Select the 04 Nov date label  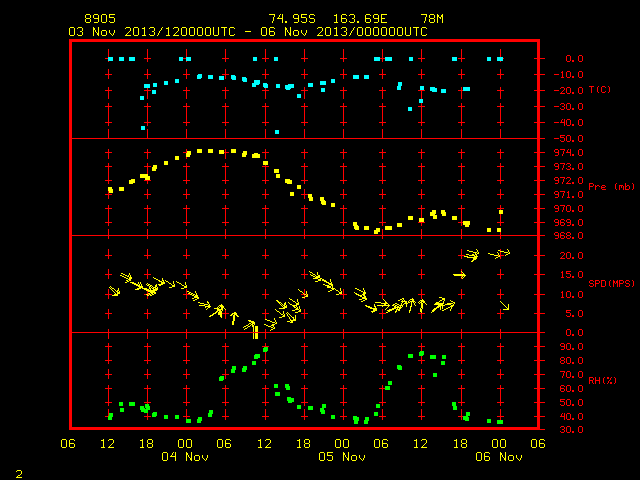click(185, 457)
